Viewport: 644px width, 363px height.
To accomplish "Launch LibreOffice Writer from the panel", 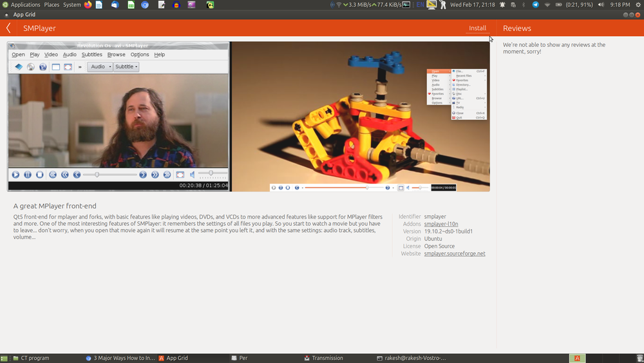I will pyautogui.click(x=99, y=5).
